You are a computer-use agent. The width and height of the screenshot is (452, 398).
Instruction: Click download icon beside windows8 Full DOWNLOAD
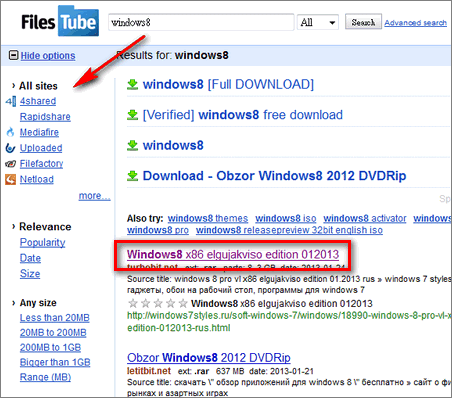click(x=133, y=85)
